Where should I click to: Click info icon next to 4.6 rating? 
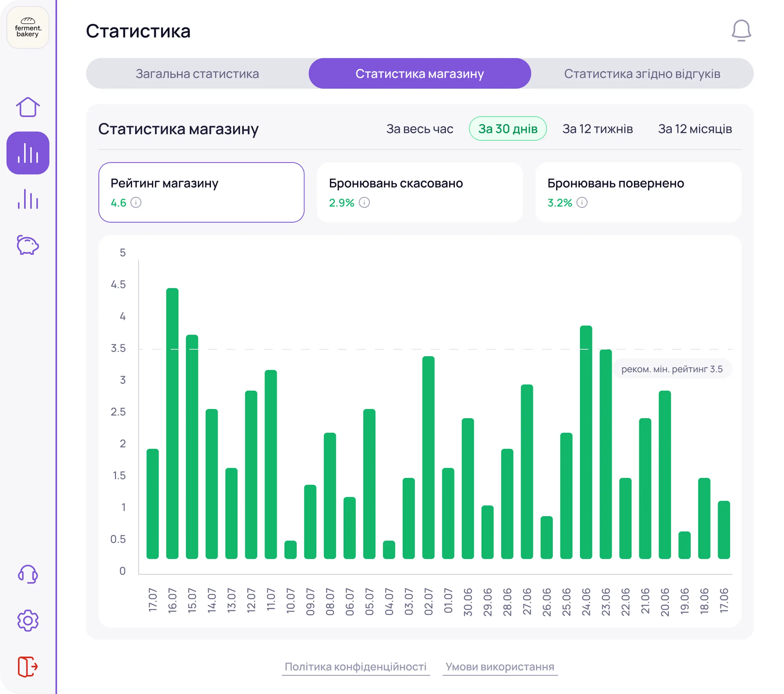tap(136, 203)
